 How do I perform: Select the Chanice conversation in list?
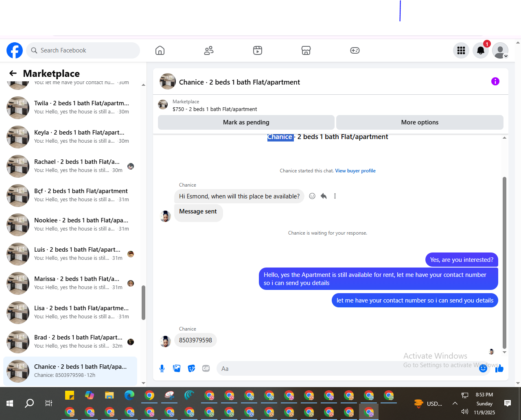[70, 371]
